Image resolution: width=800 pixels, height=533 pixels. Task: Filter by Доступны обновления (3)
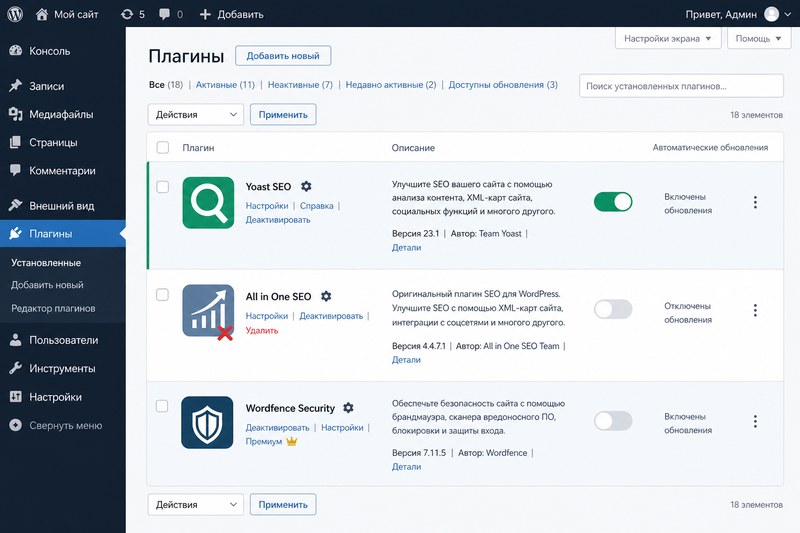[503, 85]
